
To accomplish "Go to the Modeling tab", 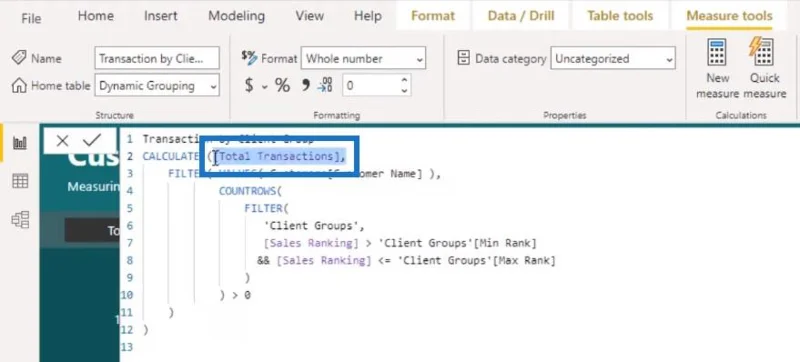I will [x=236, y=16].
